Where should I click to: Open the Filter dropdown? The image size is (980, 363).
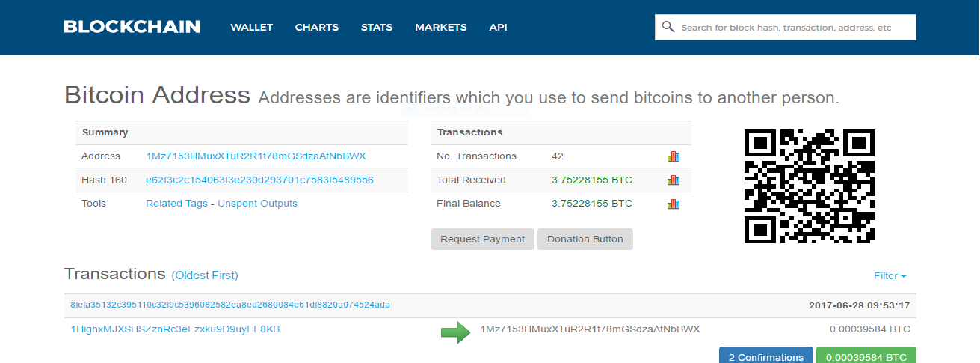[x=890, y=276]
